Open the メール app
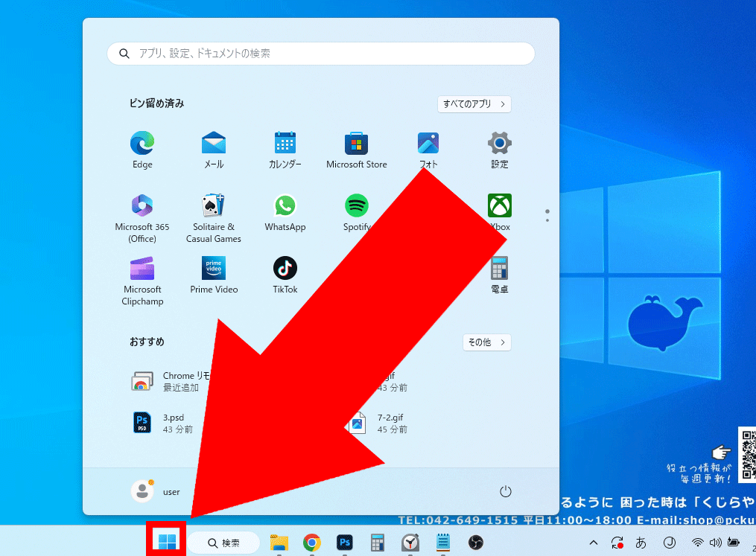The width and height of the screenshot is (756, 556). pyautogui.click(x=214, y=150)
